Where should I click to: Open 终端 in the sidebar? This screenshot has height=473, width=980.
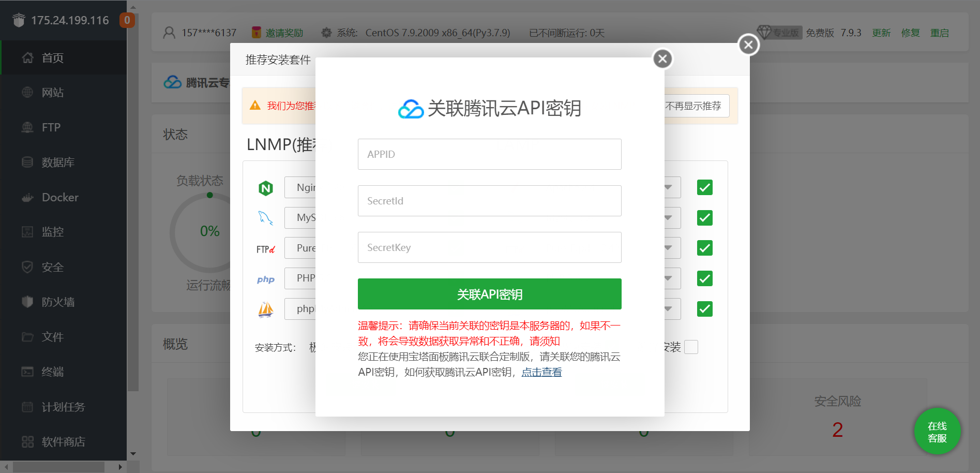(x=63, y=372)
